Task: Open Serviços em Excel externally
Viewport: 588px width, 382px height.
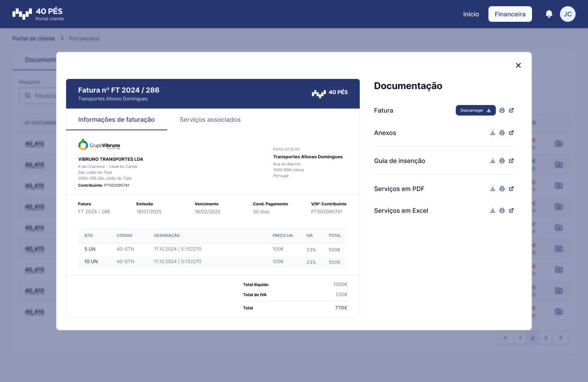Action: click(x=511, y=210)
